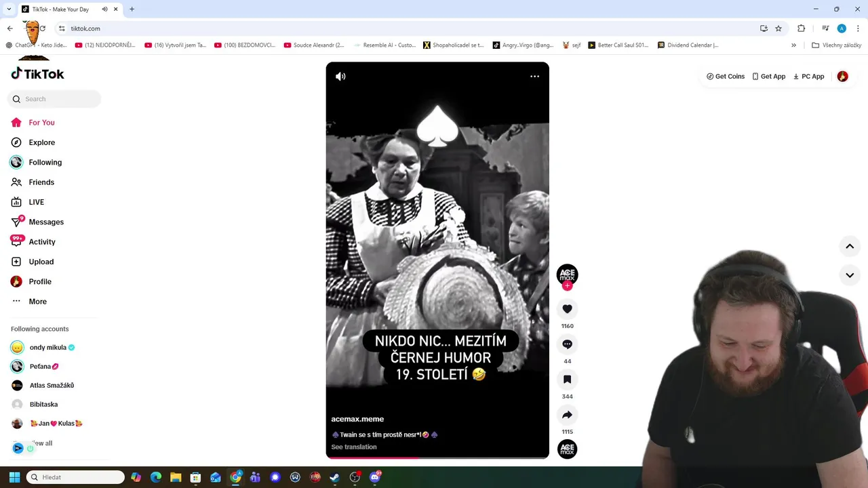Viewport: 868px width, 488px height.
Task: Open the TikTok logo home link
Action: coord(37,74)
